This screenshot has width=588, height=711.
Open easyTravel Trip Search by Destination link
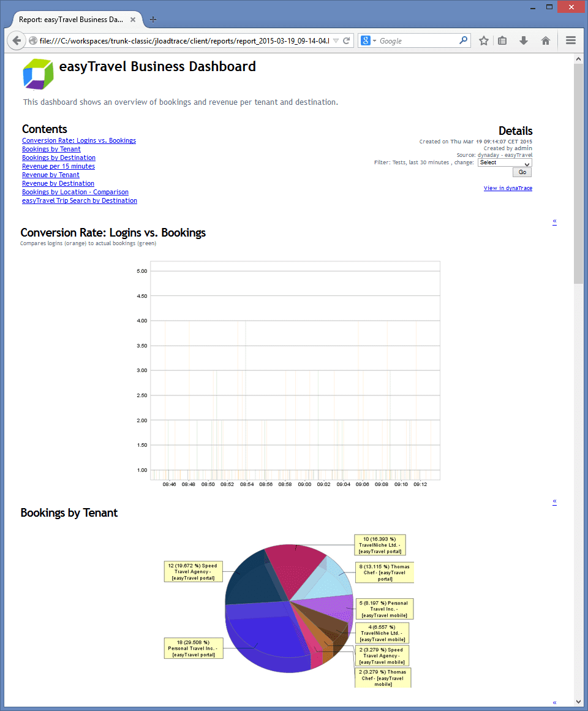[80, 201]
